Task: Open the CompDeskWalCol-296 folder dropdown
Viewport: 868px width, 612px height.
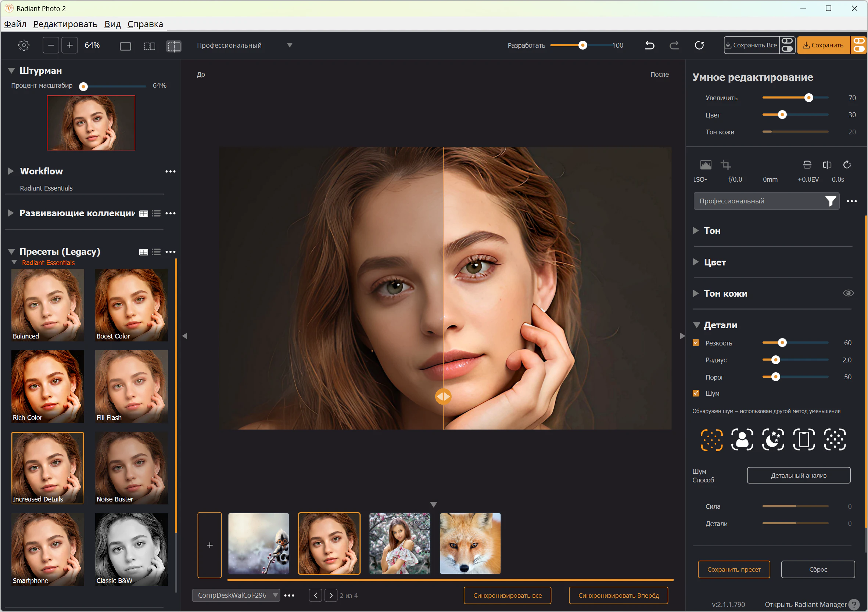Action: pos(275,595)
